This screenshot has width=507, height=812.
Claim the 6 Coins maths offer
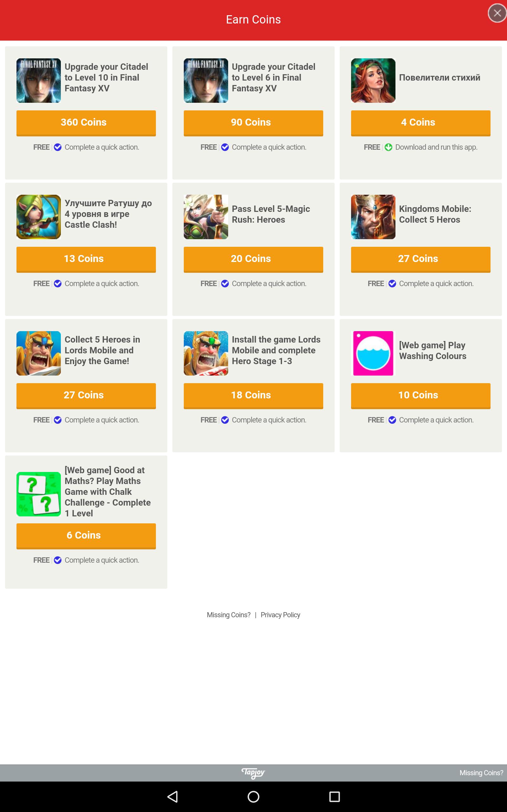(86, 536)
